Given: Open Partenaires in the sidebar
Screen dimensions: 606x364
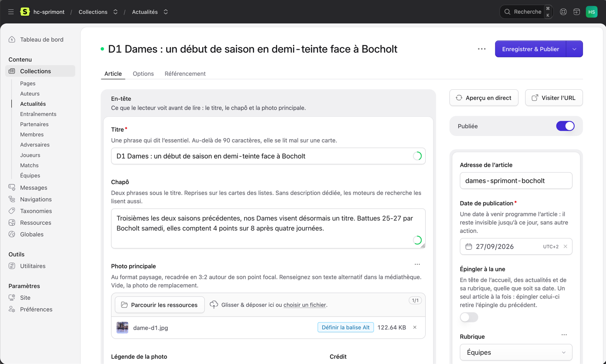Looking at the screenshot, I should coord(34,124).
